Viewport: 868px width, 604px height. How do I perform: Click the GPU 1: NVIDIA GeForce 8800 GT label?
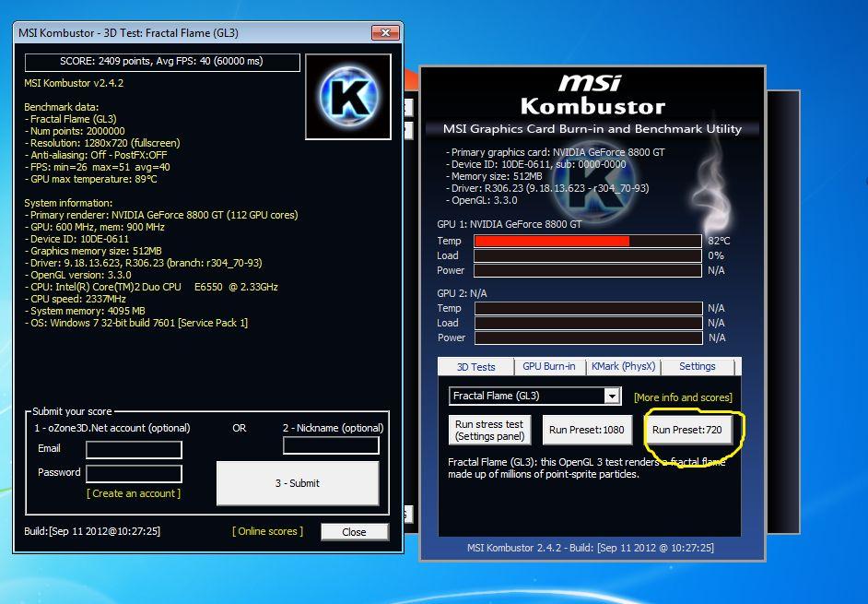510,224
